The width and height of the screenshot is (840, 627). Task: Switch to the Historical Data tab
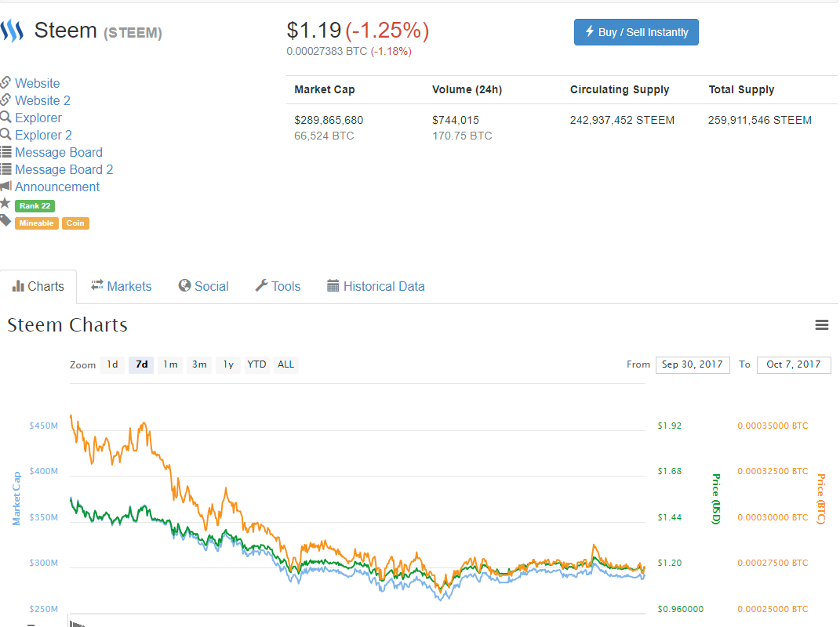(376, 286)
